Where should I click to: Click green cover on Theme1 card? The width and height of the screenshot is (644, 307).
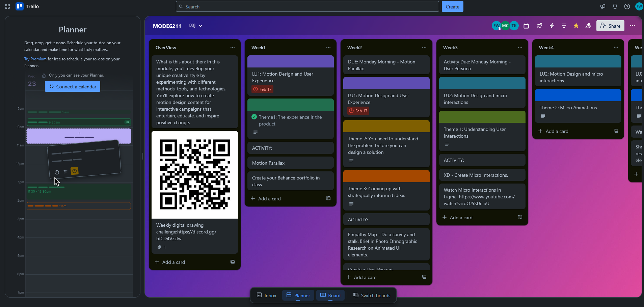pyautogui.click(x=291, y=105)
